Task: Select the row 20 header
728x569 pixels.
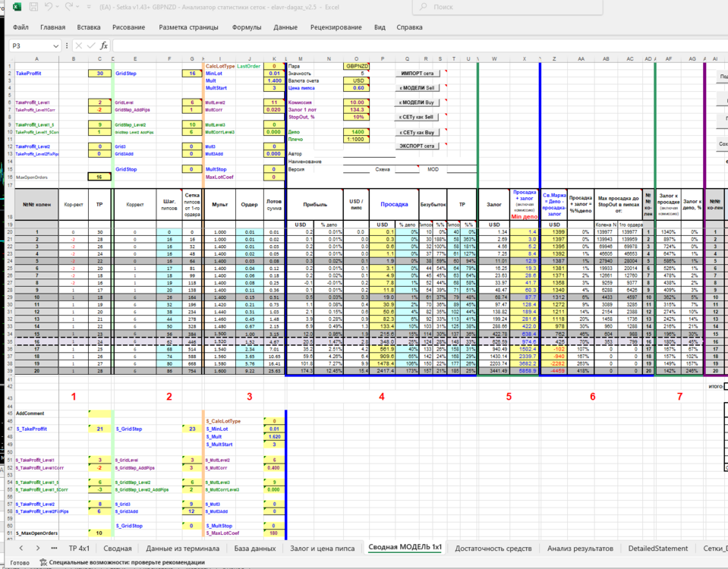Action: [x=10, y=232]
